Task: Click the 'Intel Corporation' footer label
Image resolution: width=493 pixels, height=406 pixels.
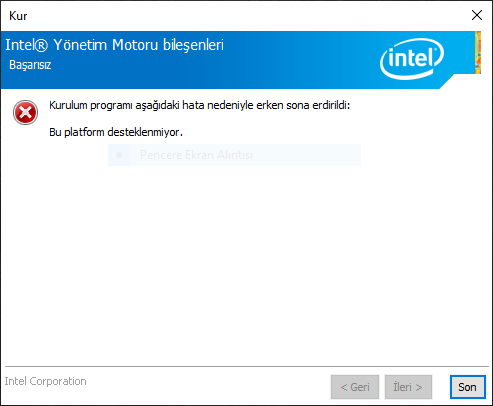Action: click(x=45, y=381)
